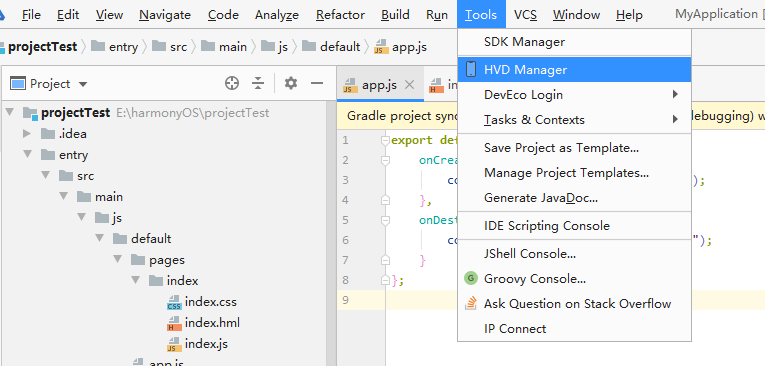Close the app.js editor tab
765x366 pixels.
pos(409,85)
